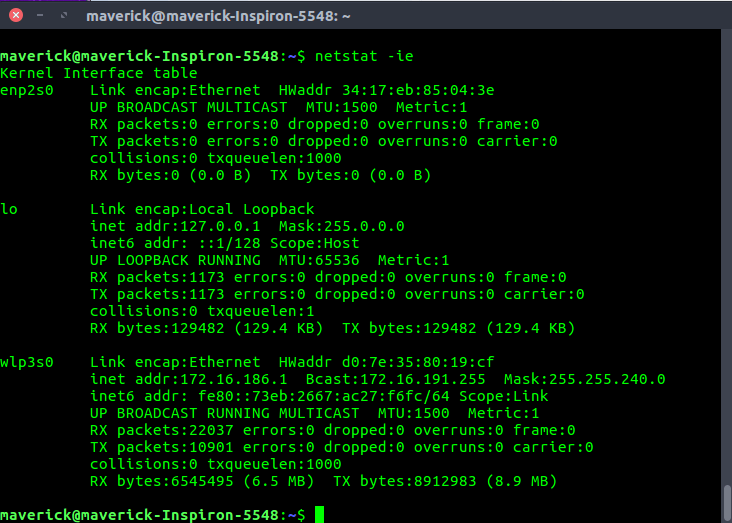The width and height of the screenshot is (732, 523).
Task: Click 'TX bytes:129482' value
Action: click(x=409, y=328)
